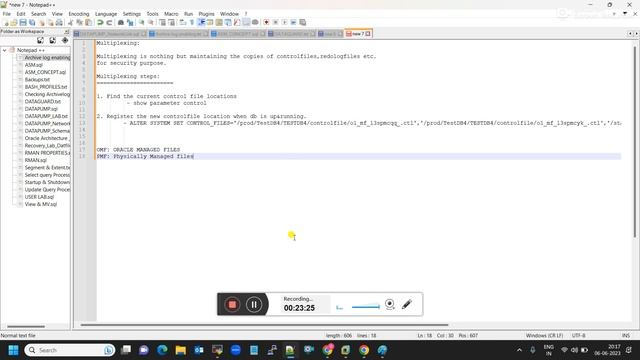The width and height of the screenshot is (640, 360).
Task: Click the Paste toolbar icon
Action: pos(88,22)
